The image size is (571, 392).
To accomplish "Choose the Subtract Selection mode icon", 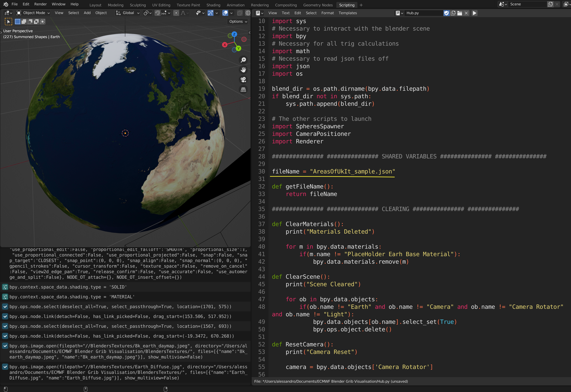I will click(30, 22).
